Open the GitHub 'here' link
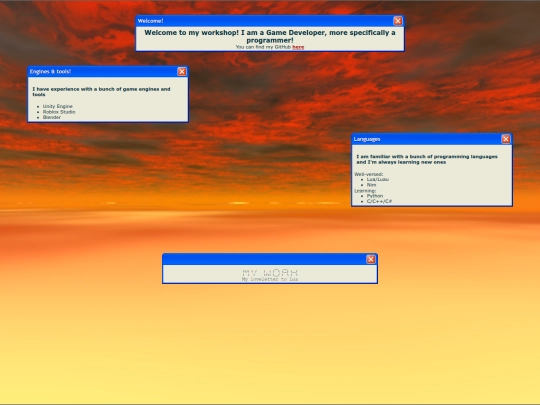This screenshot has height=405, width=540. click(x=298, y=47)
